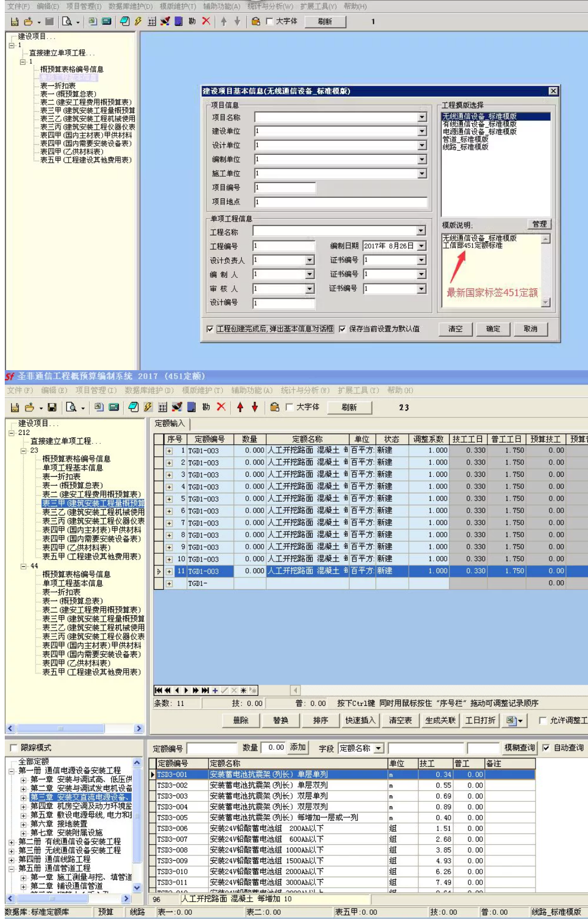
Task: Enable the 允许调整工 checkbox
Action: 542,720
